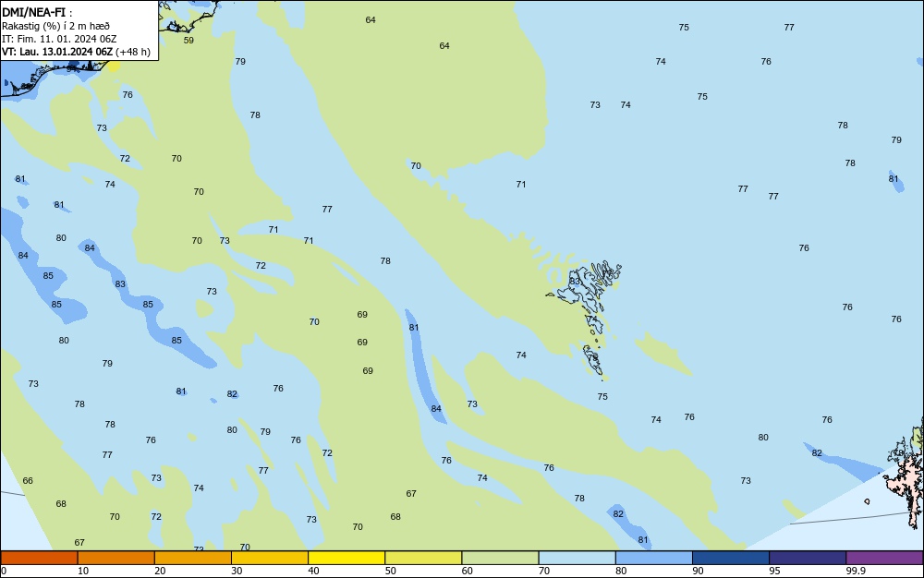924x578 pixels.
Task: Click the bright purple legend swatch above 99.9
Action: (x=884, y=558)
